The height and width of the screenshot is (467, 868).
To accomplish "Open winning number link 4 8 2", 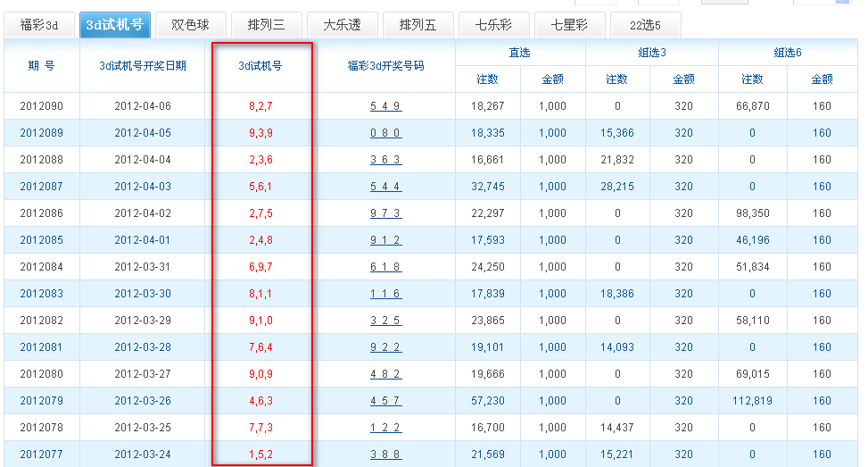I will tap(386, 374).
